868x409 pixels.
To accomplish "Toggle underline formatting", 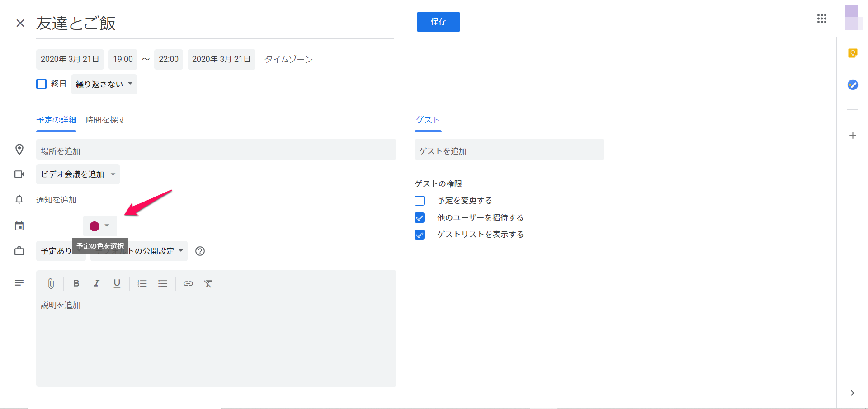I will 117,283.
